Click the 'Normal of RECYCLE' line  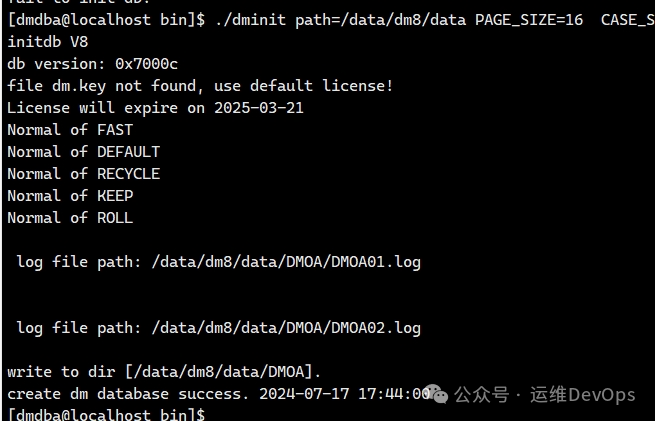pyautogui.click(x=84, y=174)
